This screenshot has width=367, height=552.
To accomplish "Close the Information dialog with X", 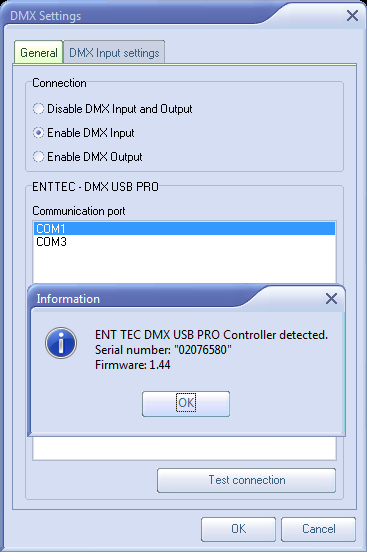I will (x=331, y=299).
